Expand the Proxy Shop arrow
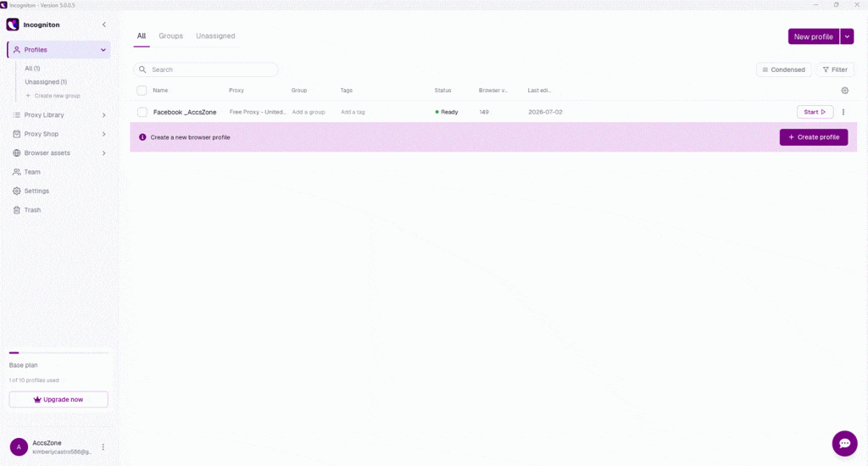The width and height of the screenshot is (868, 466). pos(104,134)
